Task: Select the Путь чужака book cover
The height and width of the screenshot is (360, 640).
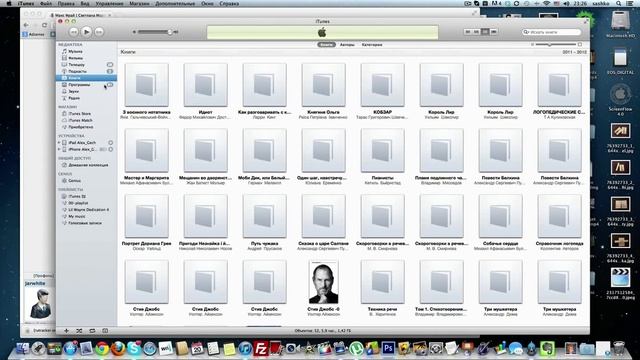Action: point(264,216)
